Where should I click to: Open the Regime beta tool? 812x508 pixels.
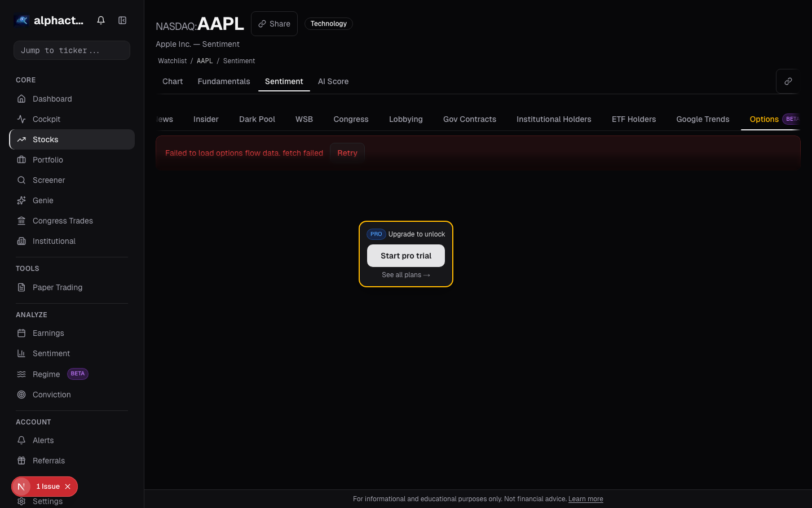[46, 374]
